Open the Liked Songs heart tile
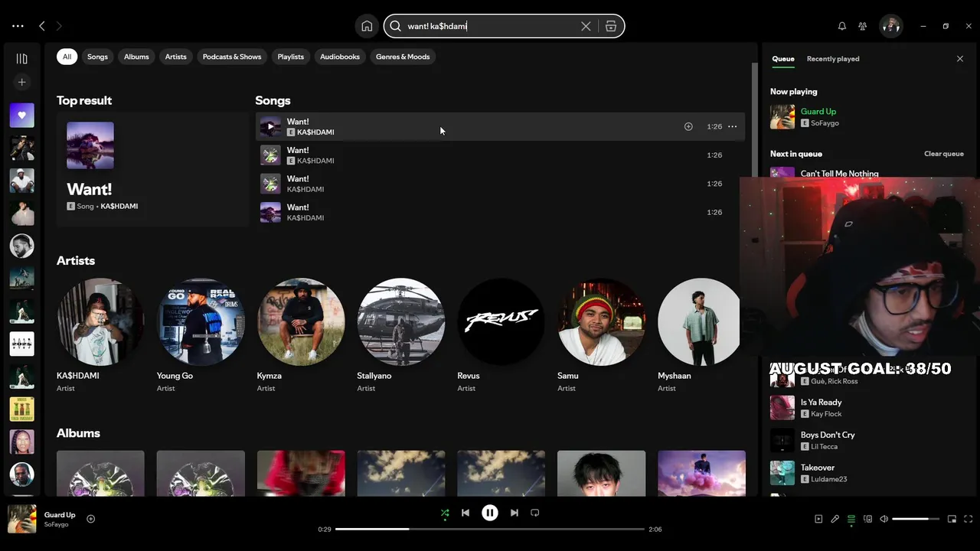The width and height of the screenshot is (980, 551). [21, 116]
